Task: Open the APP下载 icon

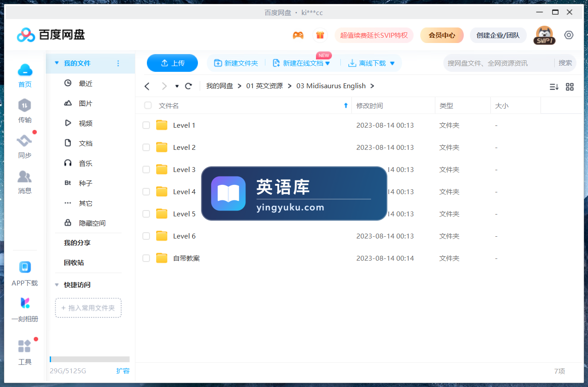Action: 25,267
